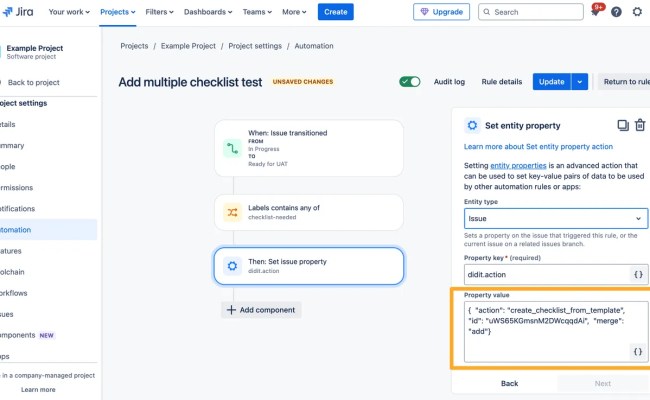The height and width of the screenshot is (400, 650).
Task: Click the Update button
Action: pos(551,82)
